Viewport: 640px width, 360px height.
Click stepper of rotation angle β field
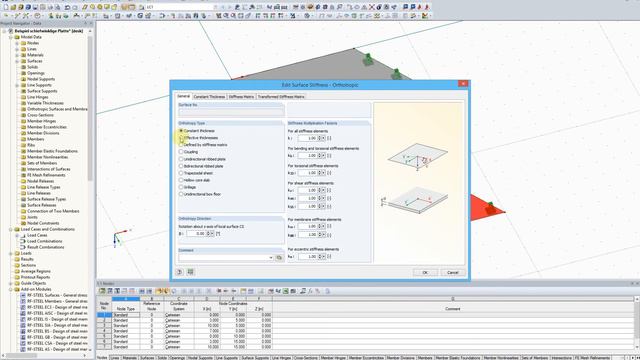pyautogui.click(x=208, y=233)
